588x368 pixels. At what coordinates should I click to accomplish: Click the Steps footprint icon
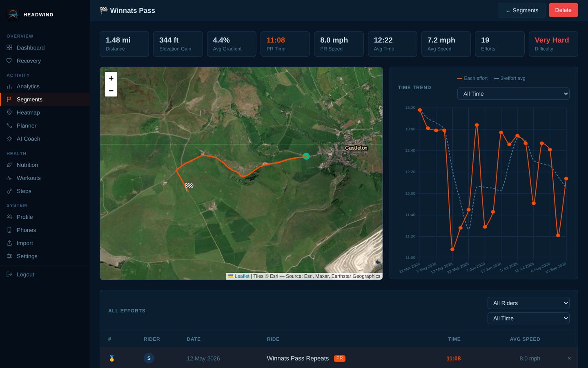(x=9, y=191)
